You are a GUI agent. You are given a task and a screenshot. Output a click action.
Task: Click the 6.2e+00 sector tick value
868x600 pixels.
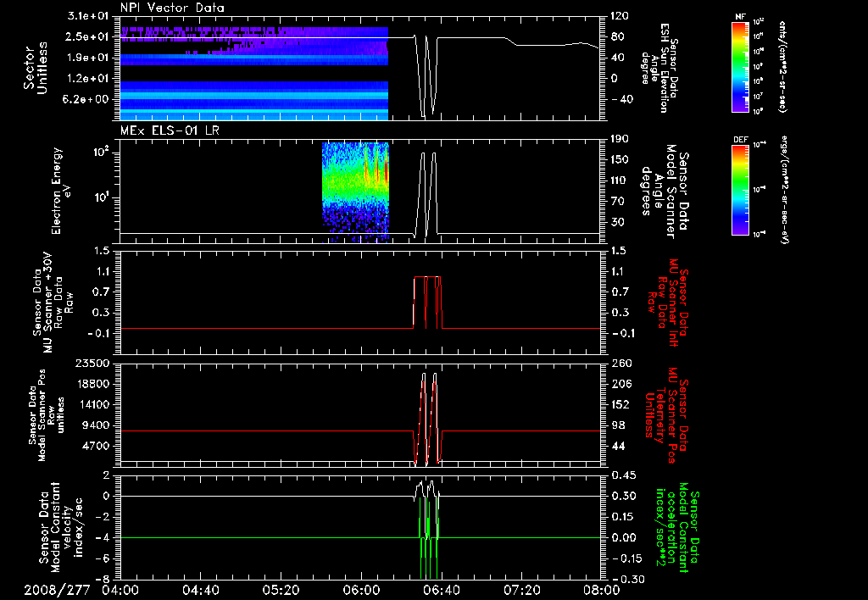pos(87,99)
